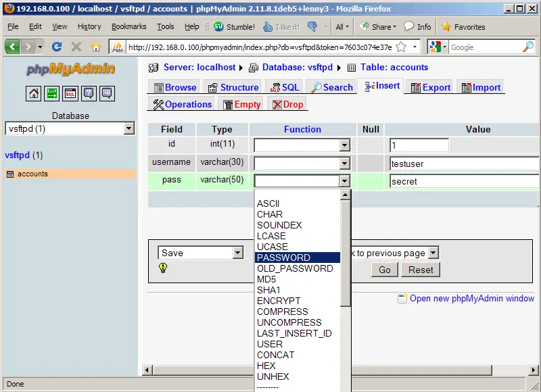
Task: Click the Stop loading X icon
Action: [76, 47]
